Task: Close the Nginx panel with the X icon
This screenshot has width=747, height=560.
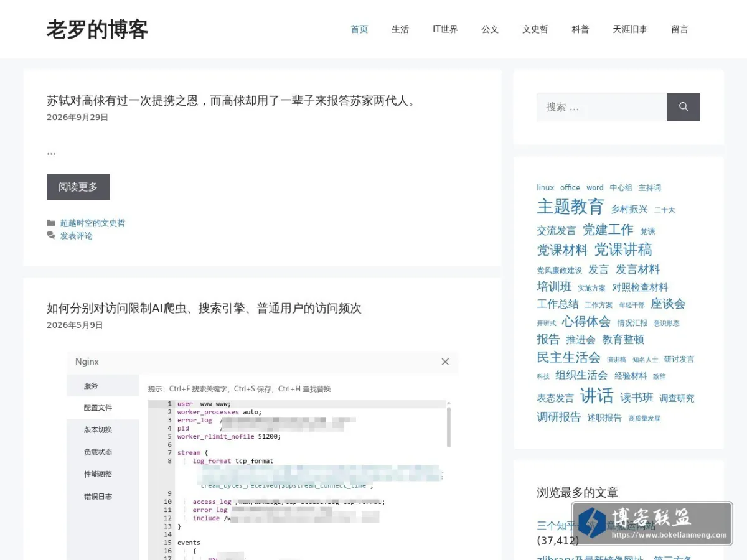Action: 445,362
